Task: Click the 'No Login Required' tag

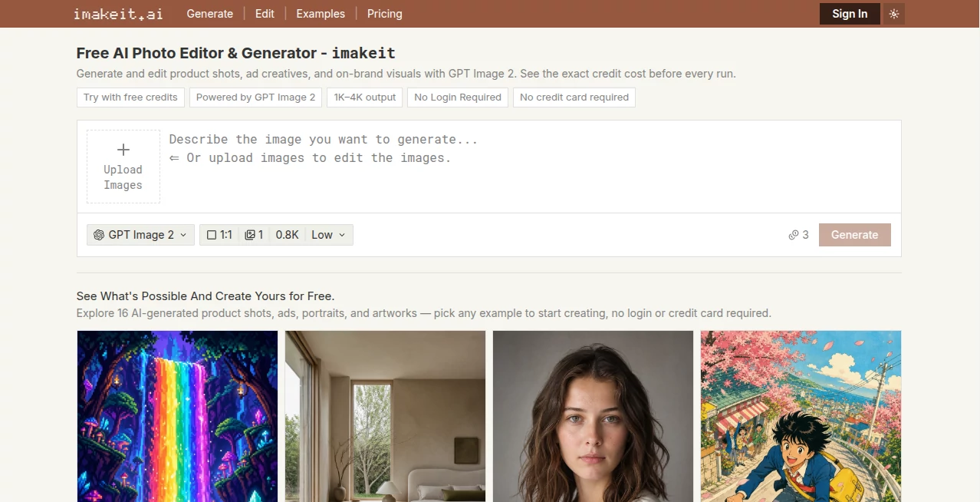Action: pyautogui.click(x=458, y=97)
